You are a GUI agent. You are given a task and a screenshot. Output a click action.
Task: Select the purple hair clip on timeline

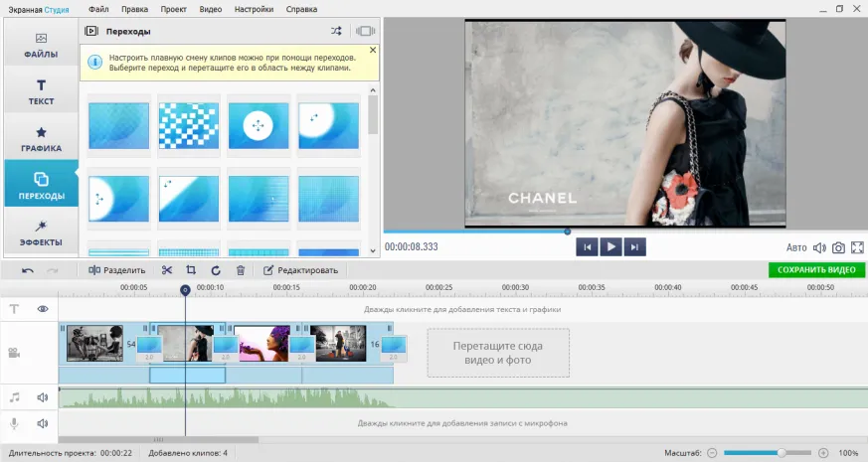[x=262, y=344]
